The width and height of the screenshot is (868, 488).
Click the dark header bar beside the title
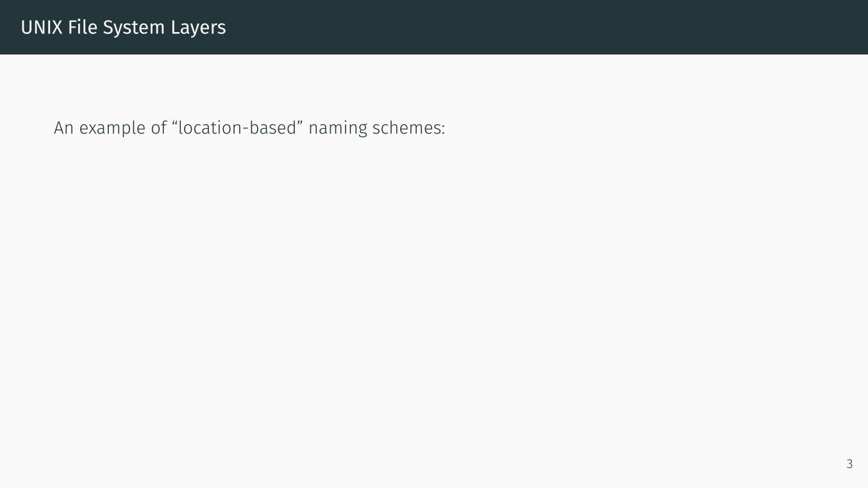(x=513, y=28)
